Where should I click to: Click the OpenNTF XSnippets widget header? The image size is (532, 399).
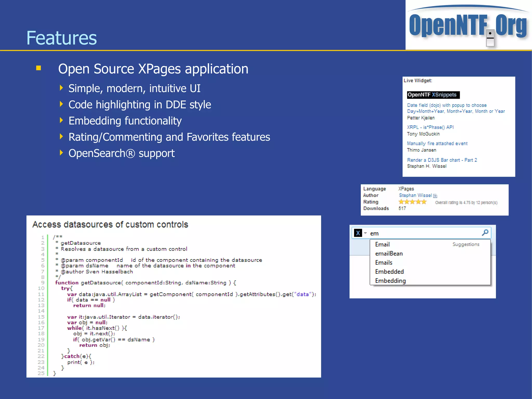[433, 95]
